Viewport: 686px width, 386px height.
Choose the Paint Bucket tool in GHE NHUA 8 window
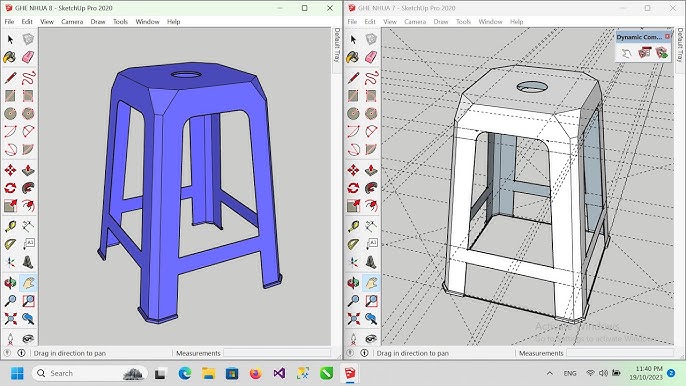(10, 57)
